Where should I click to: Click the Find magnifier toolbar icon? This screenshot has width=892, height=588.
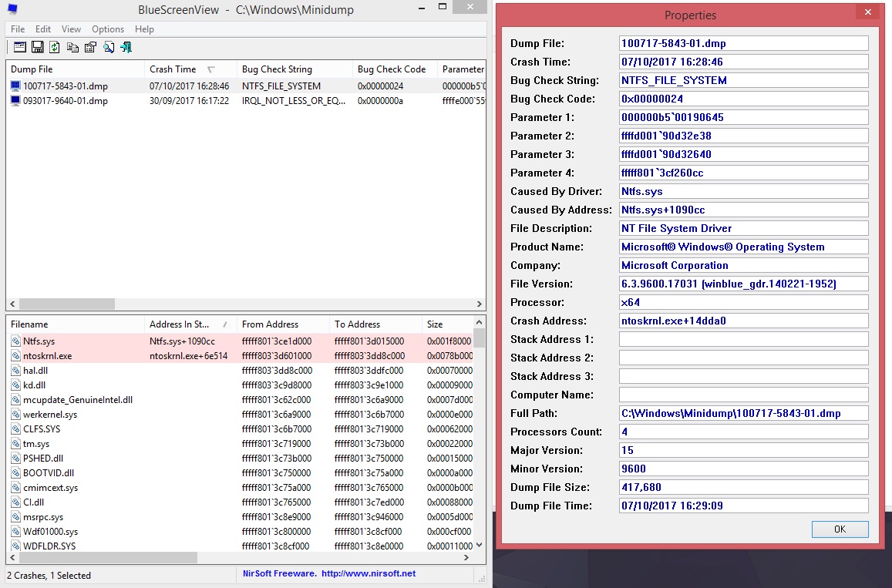tap(108, 47)
